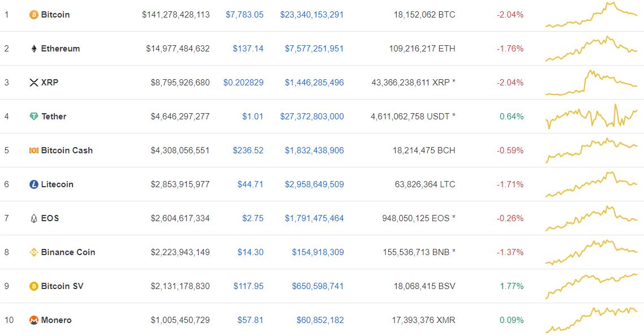Open the Tether coin name link
This screenshot has width=644, height=336.
[54, 117]
